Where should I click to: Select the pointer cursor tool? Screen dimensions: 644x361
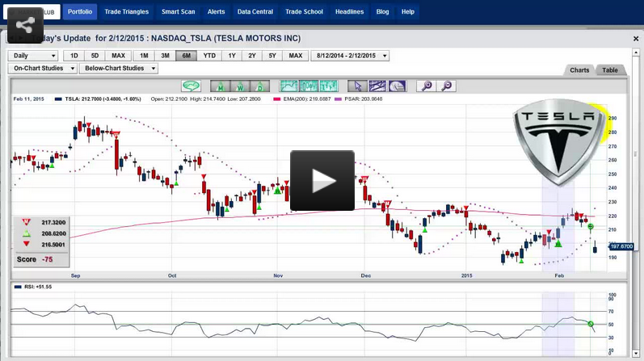(357, 86)
